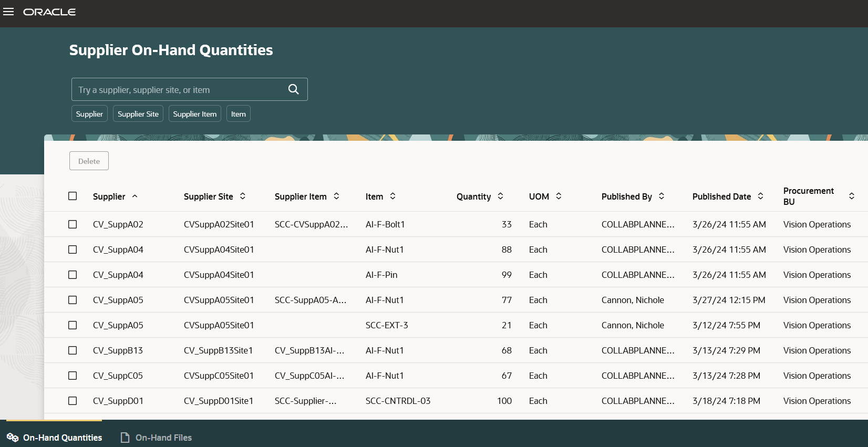This screenshot has height=447, width=868.
Task: Click the Delete button
Action: coord(89,161)
